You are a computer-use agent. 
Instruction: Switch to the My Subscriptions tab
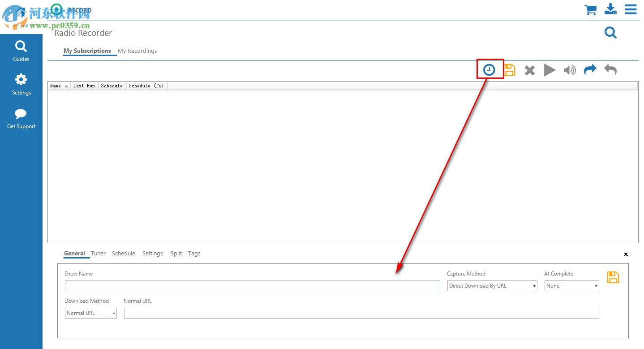(87, 51)
